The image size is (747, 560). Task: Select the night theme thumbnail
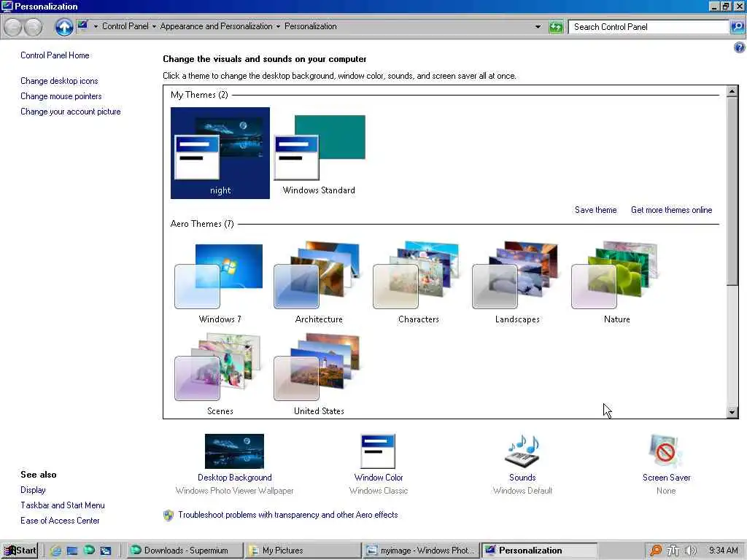tap(220, 153)
